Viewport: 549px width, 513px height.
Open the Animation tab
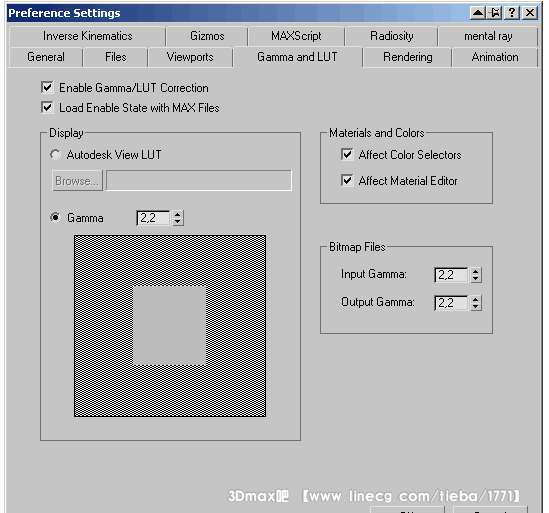pyautogui.click(x=495, y=57)
